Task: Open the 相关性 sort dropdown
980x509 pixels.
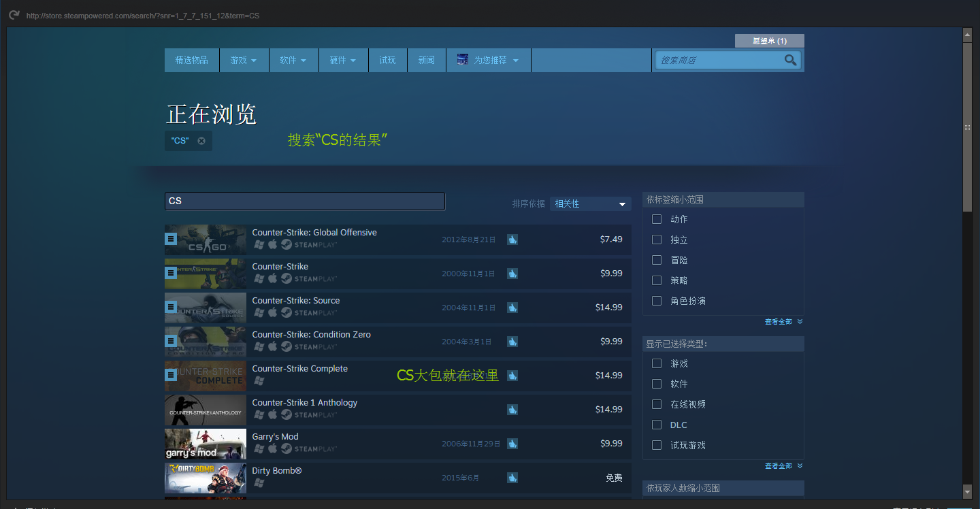Action: point(591,203)
